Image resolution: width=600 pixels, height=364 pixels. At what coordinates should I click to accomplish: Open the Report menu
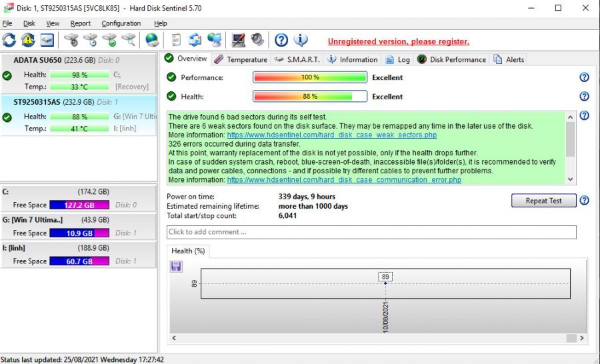click(80, 23)
